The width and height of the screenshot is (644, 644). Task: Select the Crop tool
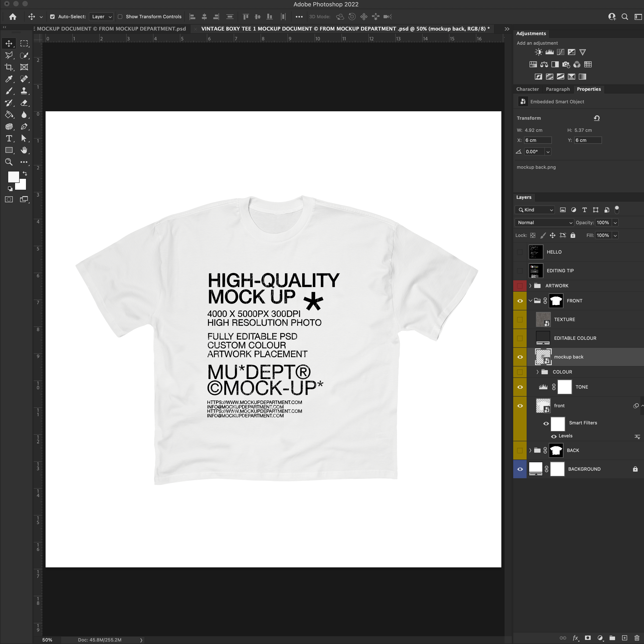click(9, 67)
